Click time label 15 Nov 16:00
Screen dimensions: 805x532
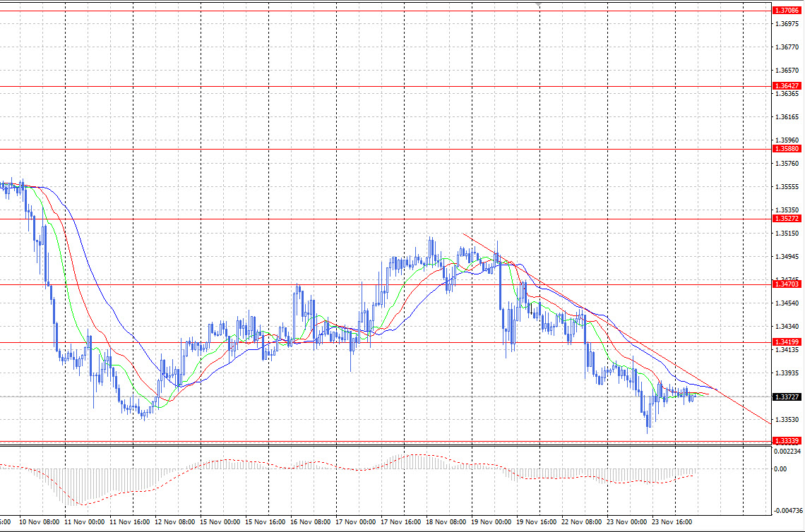[x=265, y=521]
